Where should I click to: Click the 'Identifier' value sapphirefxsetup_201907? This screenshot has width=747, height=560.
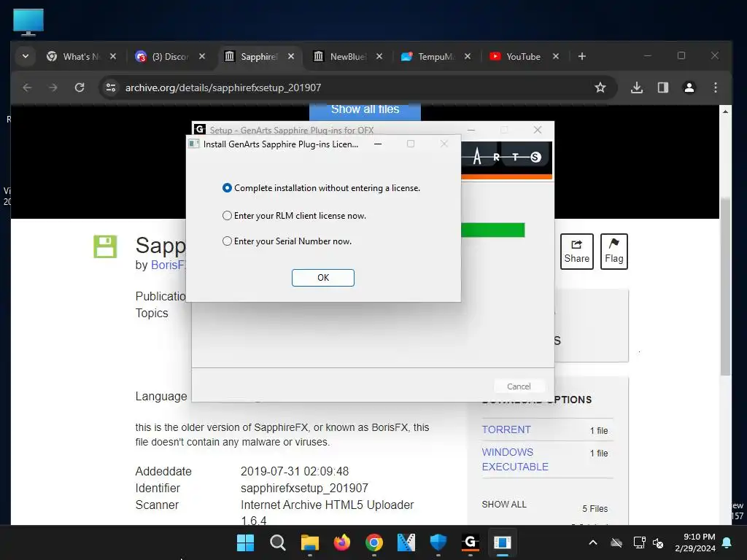(304, 488)
